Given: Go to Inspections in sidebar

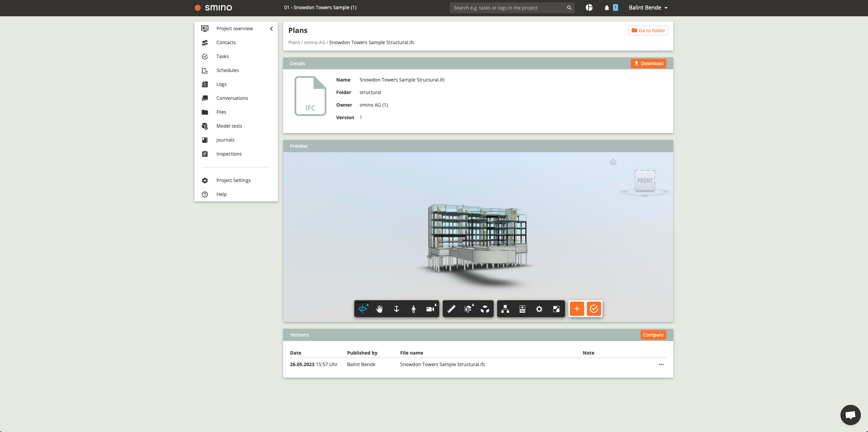Looking at the screenshot, I should [x=229, y=154].
